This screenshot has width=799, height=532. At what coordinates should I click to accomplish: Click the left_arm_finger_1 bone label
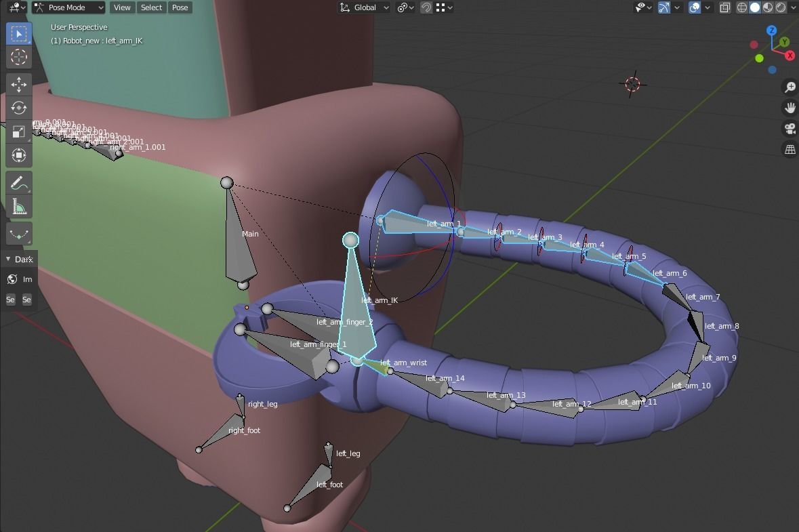point(318,344)
